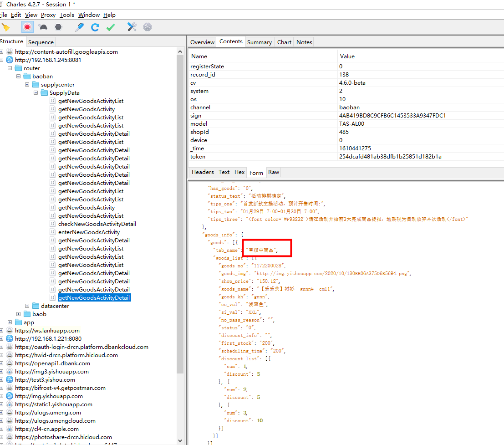Compose a new request with the pen icon
This screenshot has height=445, width=504.
point(79,27)
